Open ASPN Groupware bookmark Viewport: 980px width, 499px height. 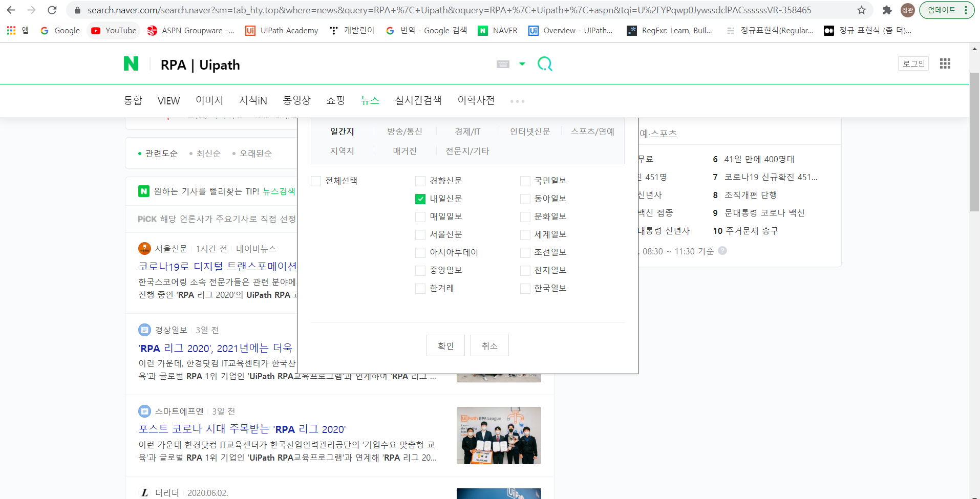pos(190,31)
